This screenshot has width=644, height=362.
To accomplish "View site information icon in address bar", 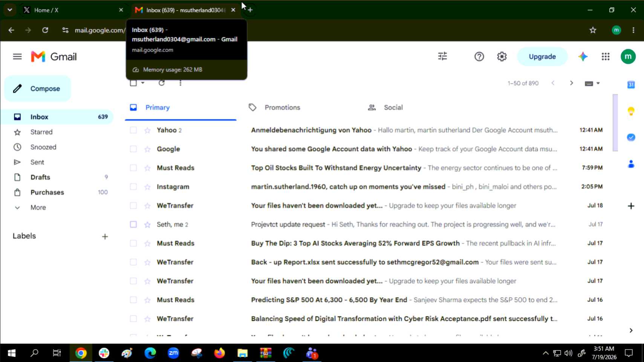I will pos(65,30).
